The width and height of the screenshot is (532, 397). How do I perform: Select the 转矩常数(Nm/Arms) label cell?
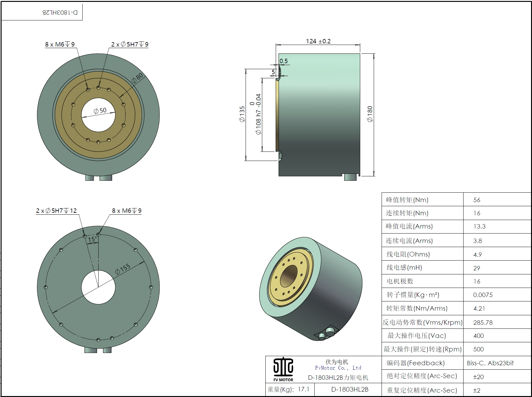(422, 308)
